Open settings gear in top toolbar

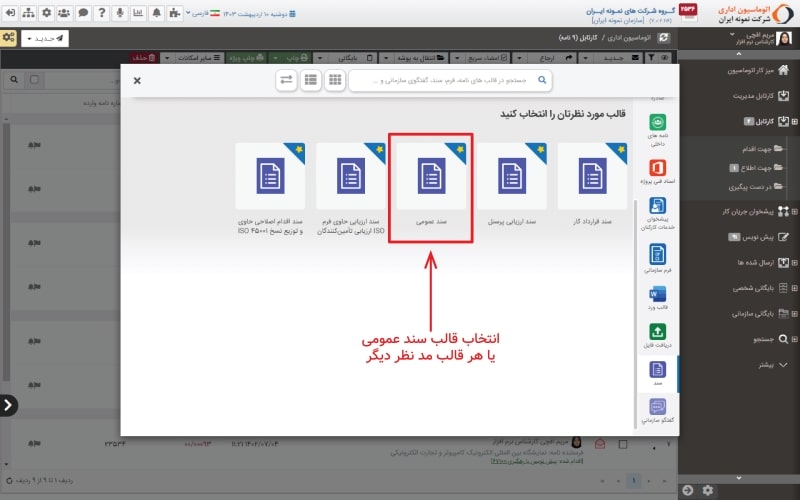point(46,13)
